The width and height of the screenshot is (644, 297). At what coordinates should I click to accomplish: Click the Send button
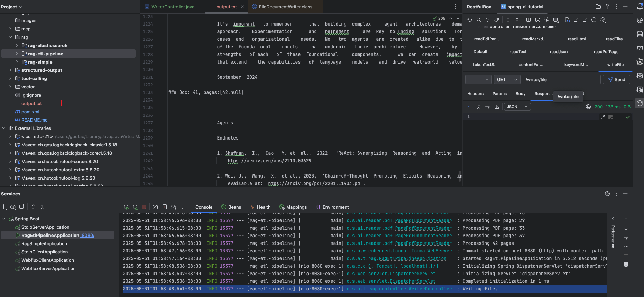click(616, 79)
